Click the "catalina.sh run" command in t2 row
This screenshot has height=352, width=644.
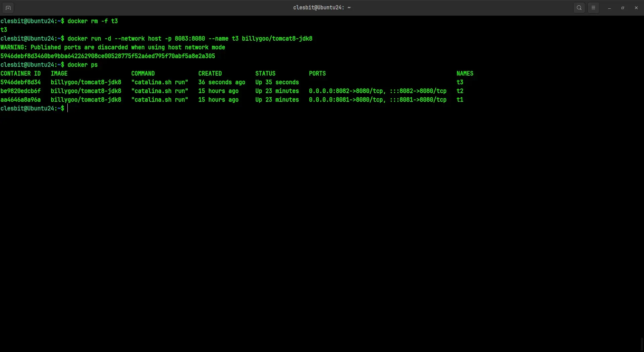(x=160, y=91)
